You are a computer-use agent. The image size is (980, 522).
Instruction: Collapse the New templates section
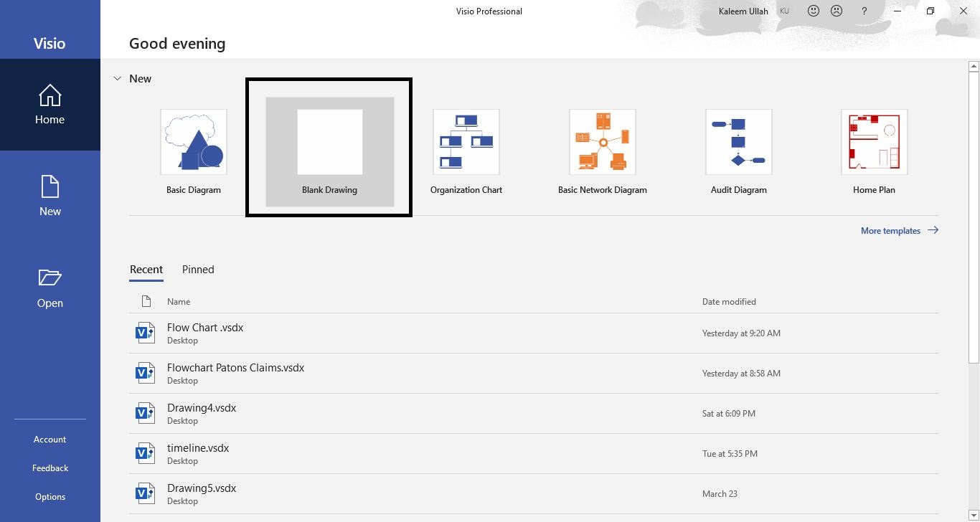[x=117, y=78]
